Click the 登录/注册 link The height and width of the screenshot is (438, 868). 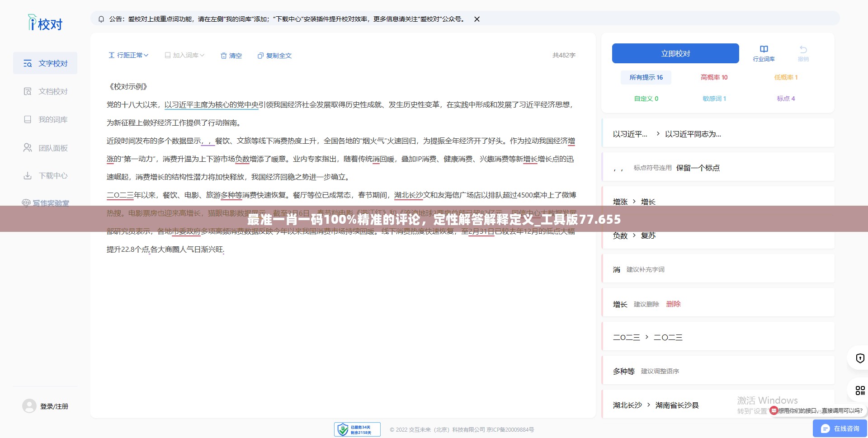[x=54, y=406]
